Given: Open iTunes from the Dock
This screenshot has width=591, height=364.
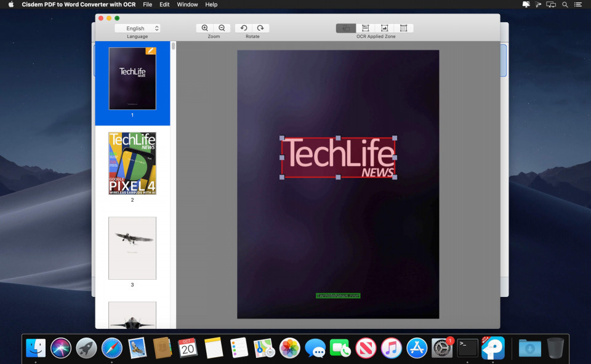Looking at the screenshot, I should click(392, 348).
